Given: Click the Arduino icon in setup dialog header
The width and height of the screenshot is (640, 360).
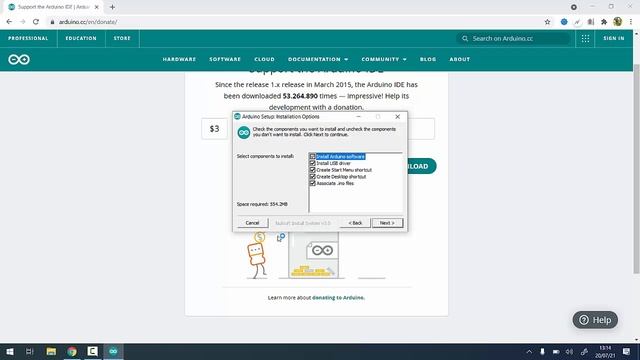Looking at the screenshot, I should 244,133.
